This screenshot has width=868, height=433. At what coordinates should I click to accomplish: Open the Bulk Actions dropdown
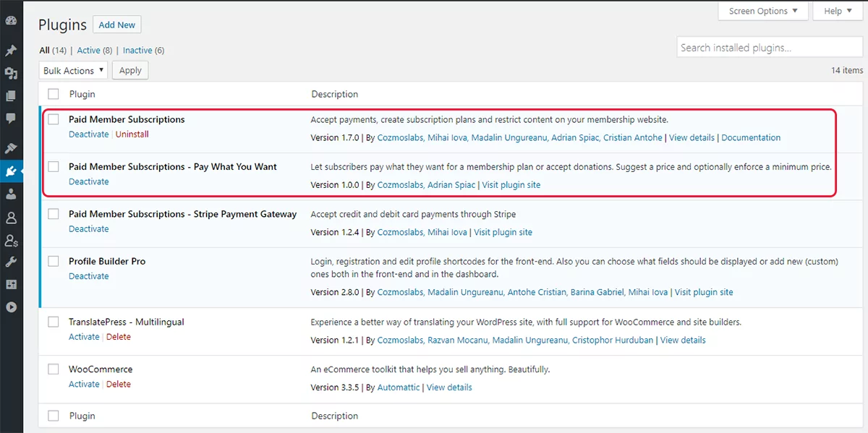tap(73, 70)
